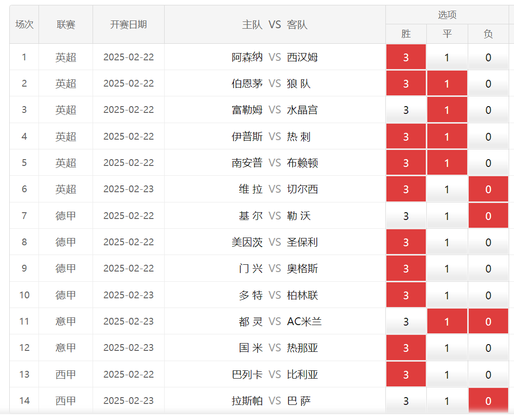514x420 pixels.
Task: Toggle win (3) for 巴列卡 VS 比利亚
Action: click(x=406, y=374)
